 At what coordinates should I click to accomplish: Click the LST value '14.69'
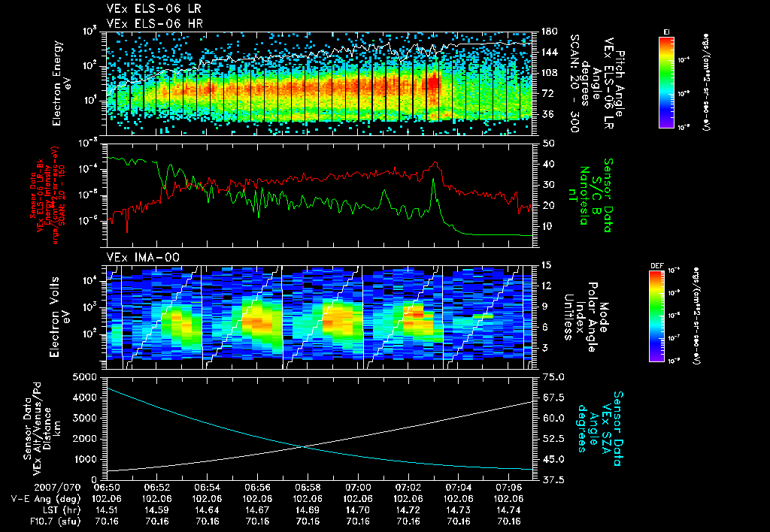(308, 510)
